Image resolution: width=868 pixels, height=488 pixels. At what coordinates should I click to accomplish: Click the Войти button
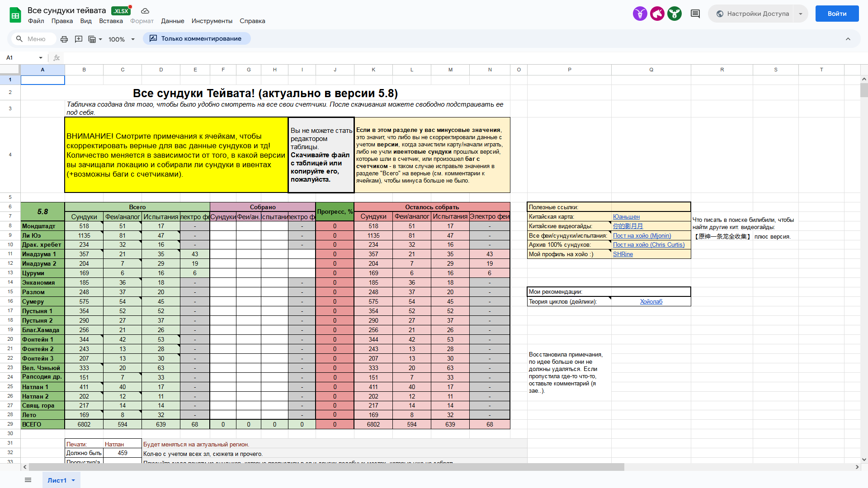point(837,14)
